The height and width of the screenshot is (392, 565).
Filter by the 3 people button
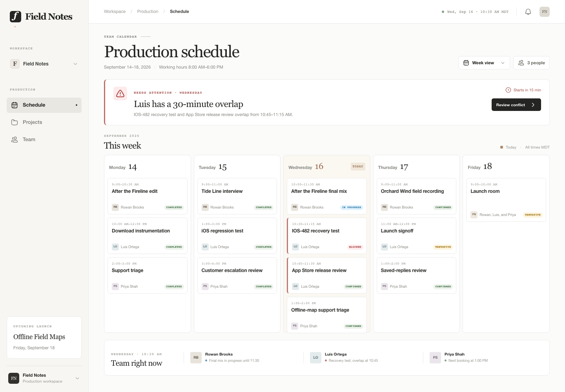coord(531,63)
